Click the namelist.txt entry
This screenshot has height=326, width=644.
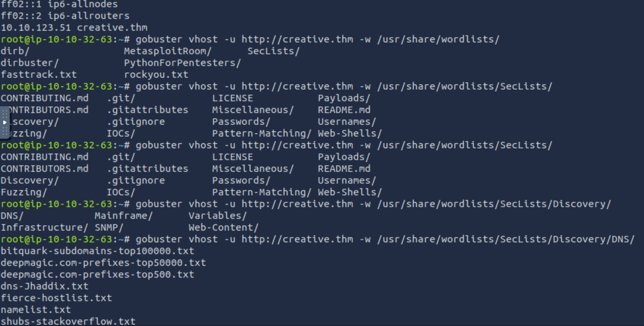coord(36,310)
